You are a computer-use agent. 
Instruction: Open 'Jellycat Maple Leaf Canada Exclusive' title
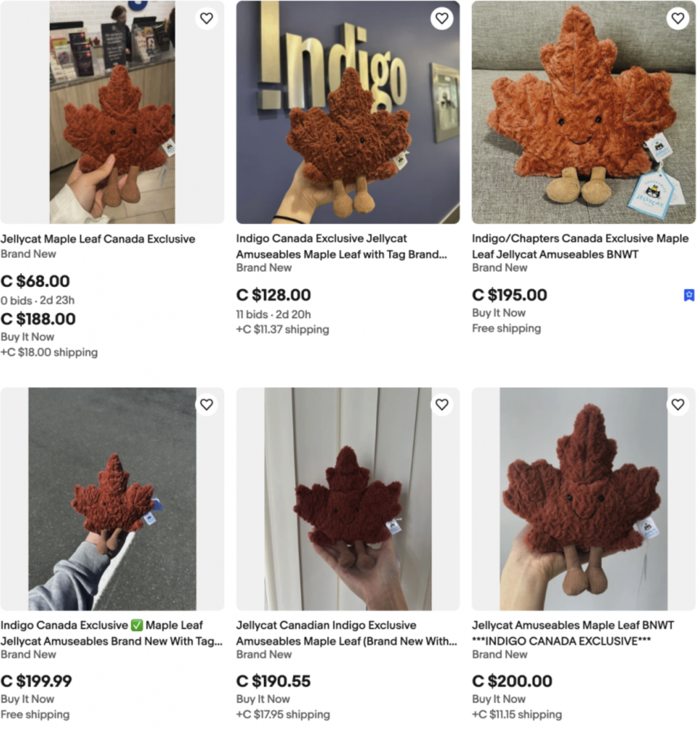click(98, 239)
